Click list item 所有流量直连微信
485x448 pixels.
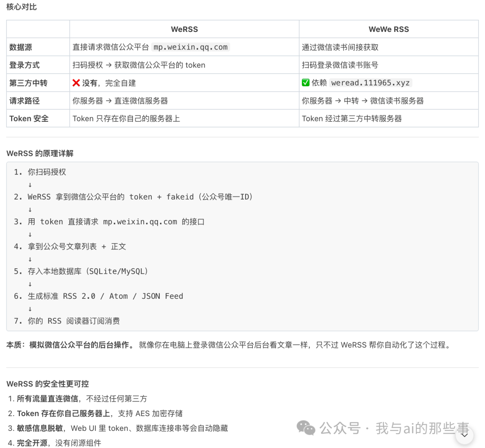[78, 399]
